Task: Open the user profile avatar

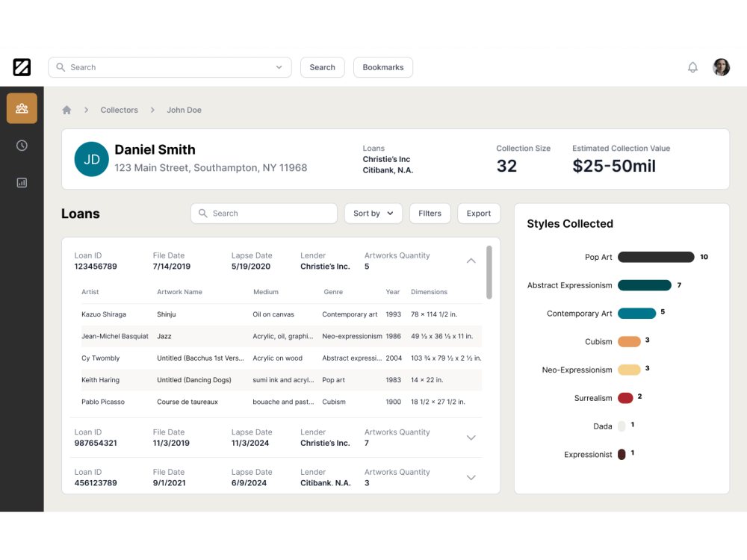Action: tap(721, 66)
